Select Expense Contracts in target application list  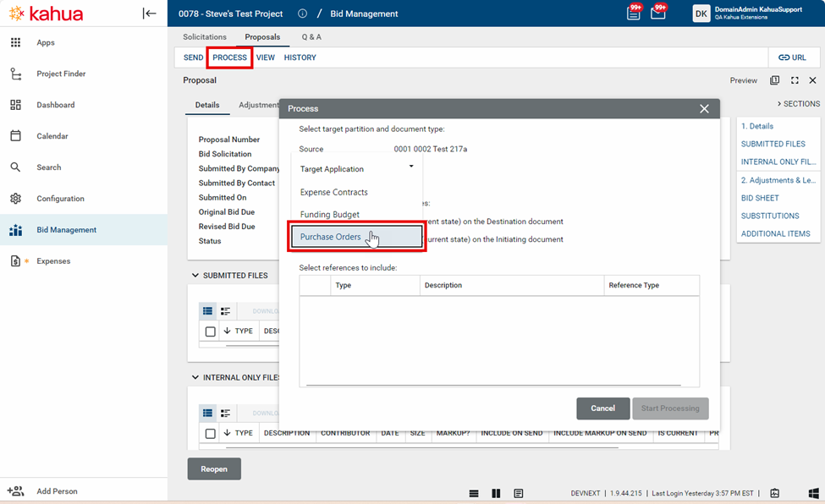(x=334, y=192)
